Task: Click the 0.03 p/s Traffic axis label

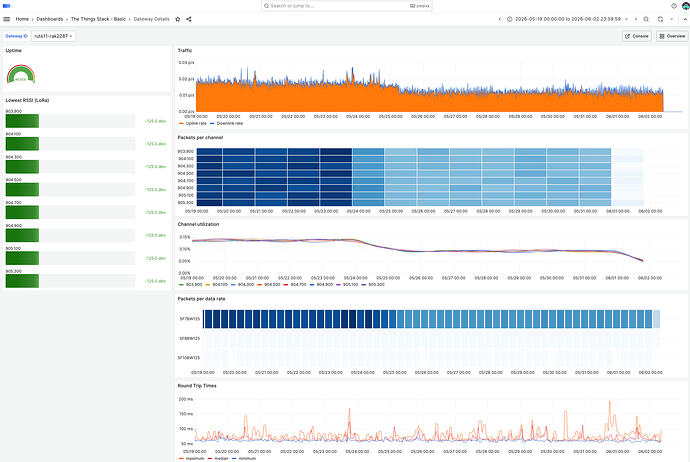Action: 186,62
